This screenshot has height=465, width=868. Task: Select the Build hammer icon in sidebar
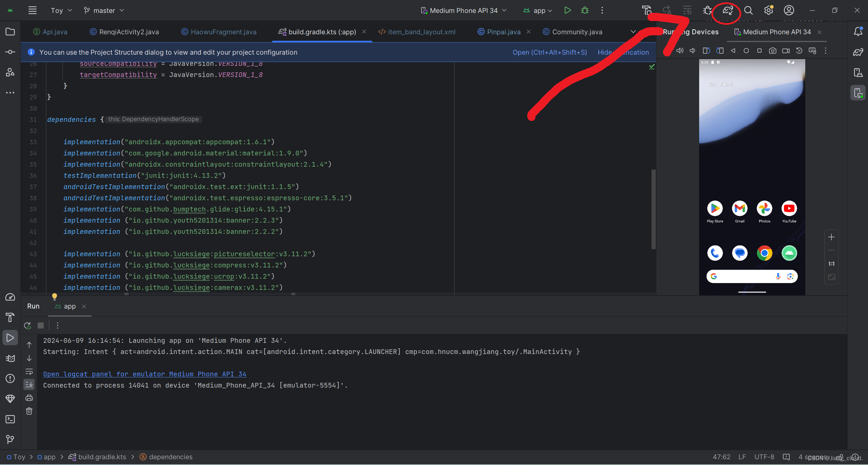point(10,317)
